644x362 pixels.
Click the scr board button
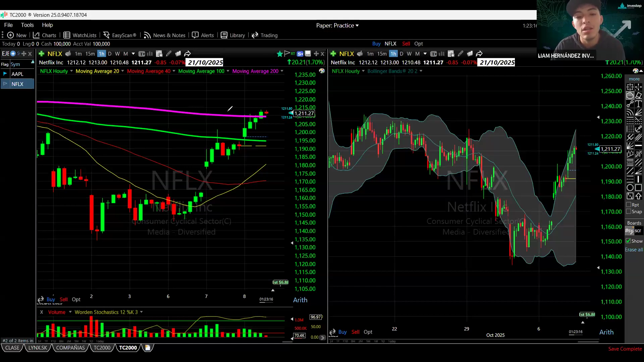(x=638, y=231)
